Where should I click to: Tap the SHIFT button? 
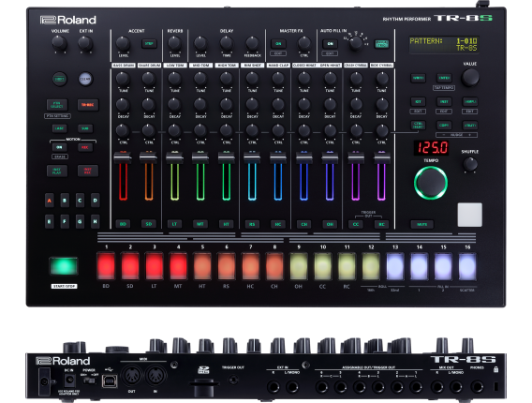[60, 79]
